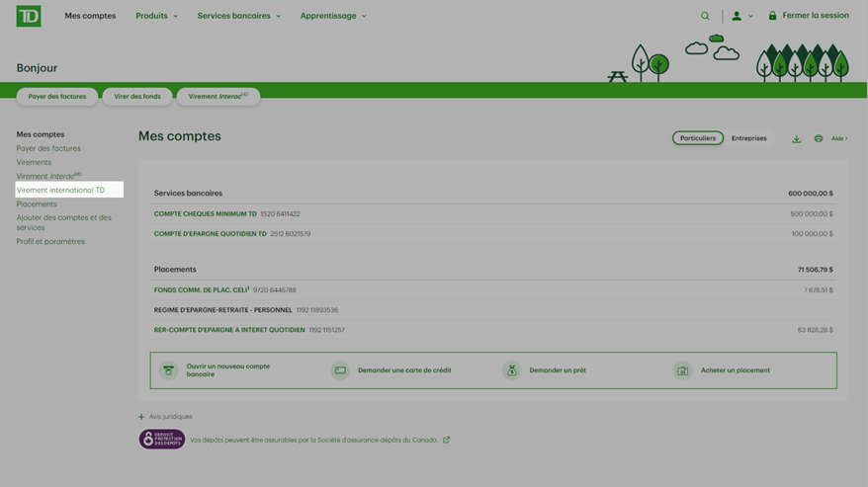Open the Aide link
Viewport: 868px width, 487px height.
click(x=839, y=138)
